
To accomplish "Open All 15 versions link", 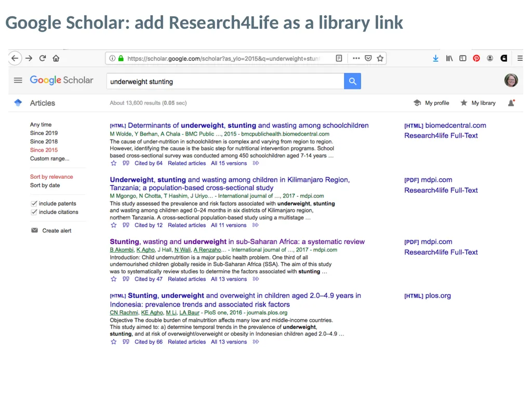I will point(229,163).
